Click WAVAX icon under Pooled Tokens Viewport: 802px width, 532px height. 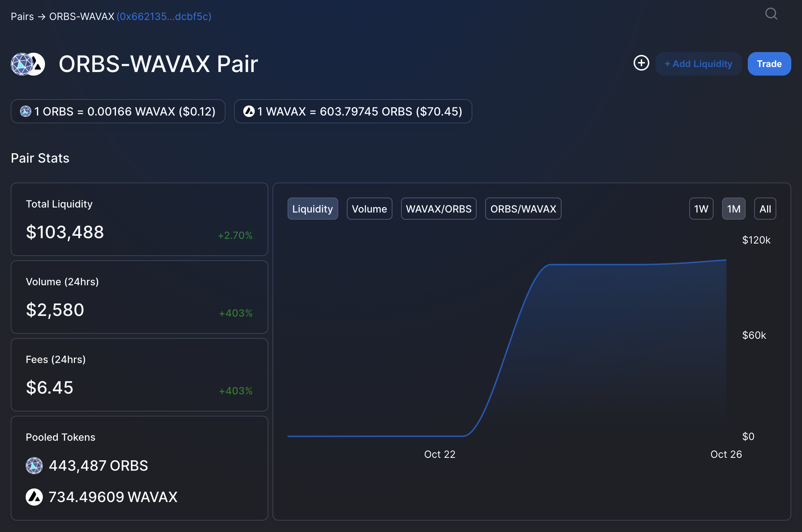[x=34, y=497]
